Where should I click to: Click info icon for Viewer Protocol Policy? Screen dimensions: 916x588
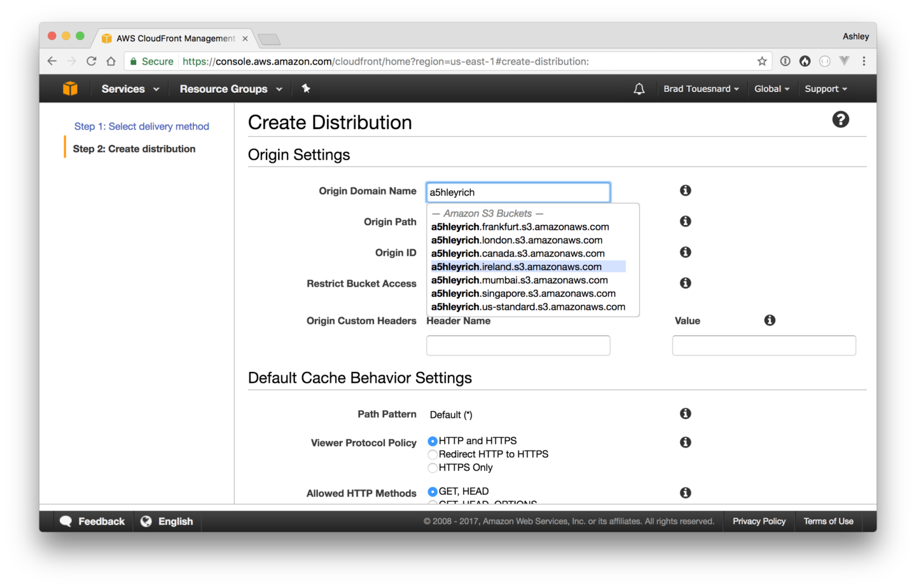[685, 442]
